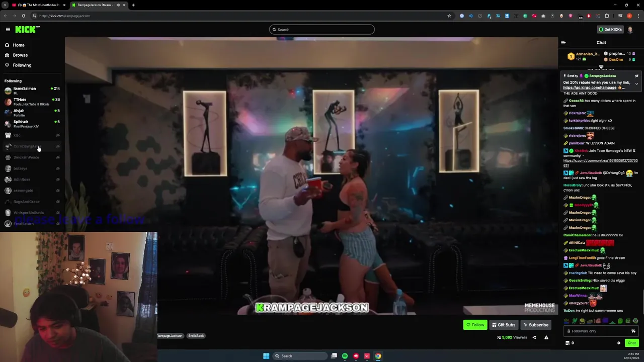Open TTHots channel in Following list
The width and height of the screenshot is (644, 362).
[32, 102]
